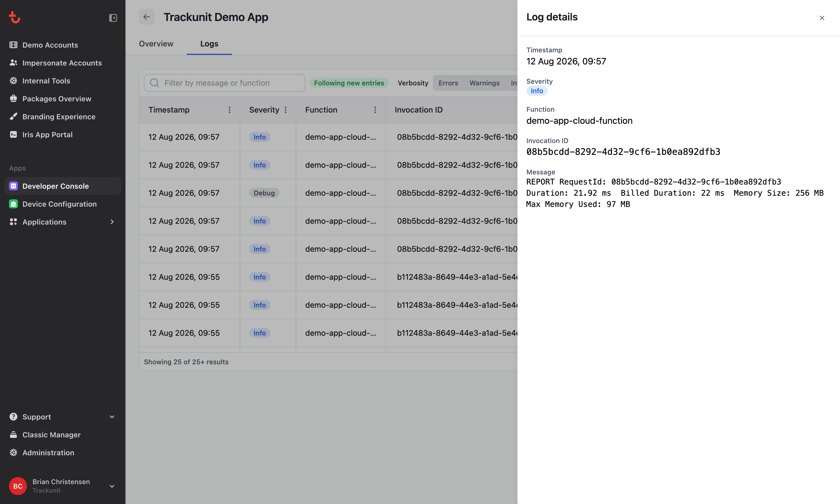Click the Iris App Portal terminal icon
840x504 pixels.
pyautogui.click(x=13, y=134)
